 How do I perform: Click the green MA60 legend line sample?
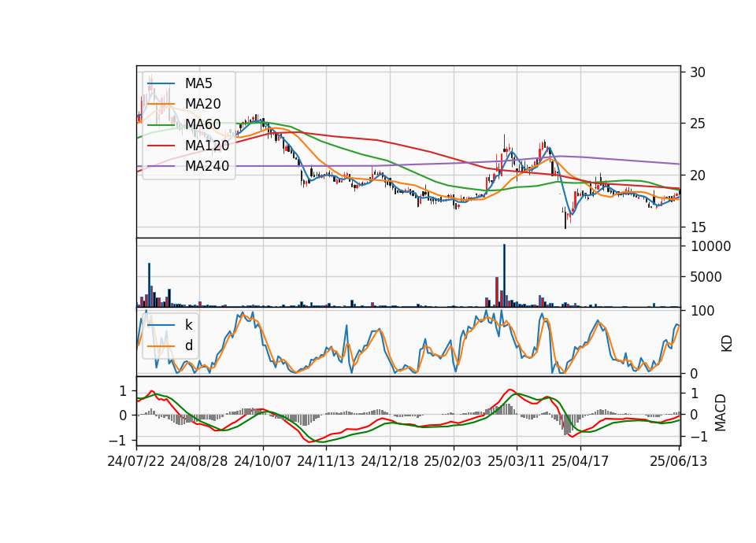click(x=161, y=125)
